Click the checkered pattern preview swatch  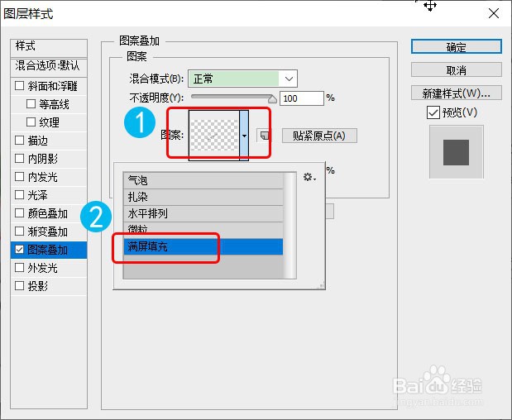(x=214, y=135)
